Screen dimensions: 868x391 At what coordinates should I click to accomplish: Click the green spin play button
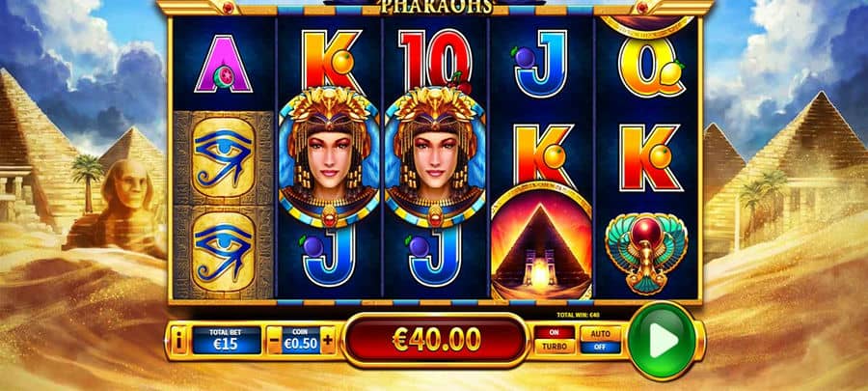663,340
